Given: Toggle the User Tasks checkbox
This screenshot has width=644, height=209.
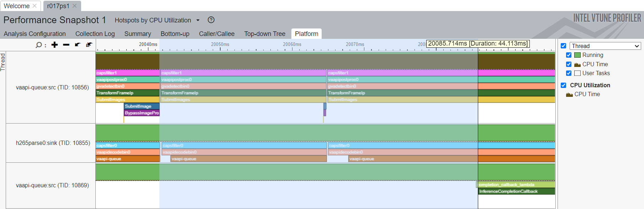Looking at the screenshot, I should 569,73.
